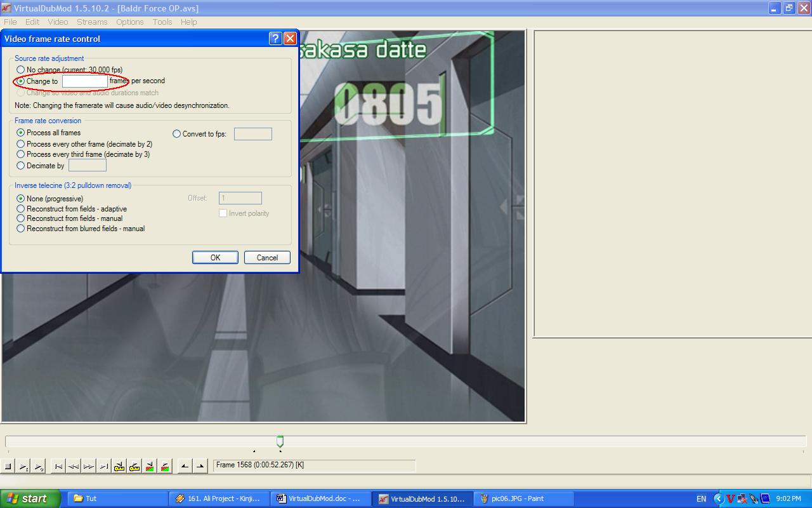Image resolution: width=812 pixels, height=508 pixels.
Task: Click the Offset input field
Action: point(240,198)
